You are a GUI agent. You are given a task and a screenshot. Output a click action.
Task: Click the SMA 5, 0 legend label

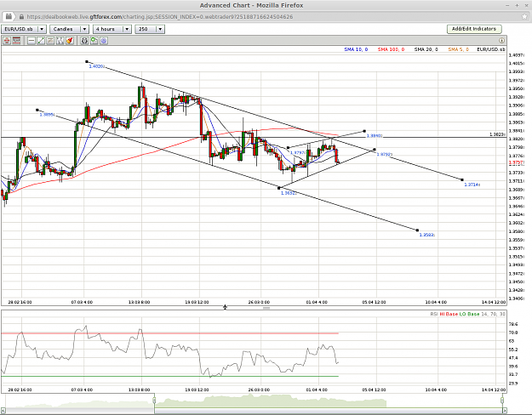click(x=459, y=49)
